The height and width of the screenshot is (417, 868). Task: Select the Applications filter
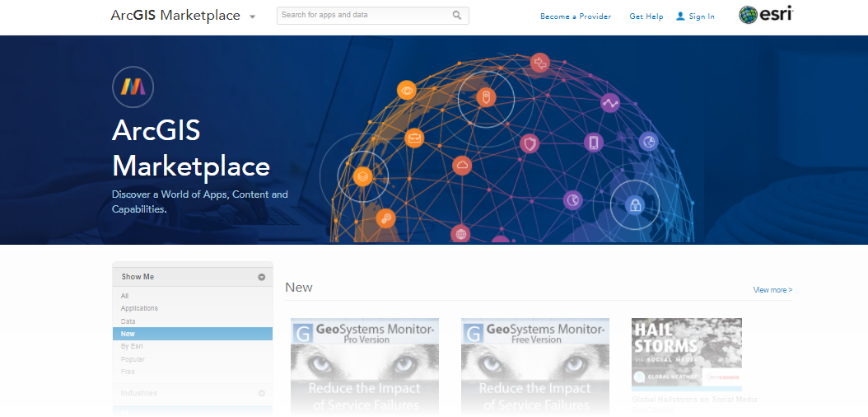coord(139,308)
